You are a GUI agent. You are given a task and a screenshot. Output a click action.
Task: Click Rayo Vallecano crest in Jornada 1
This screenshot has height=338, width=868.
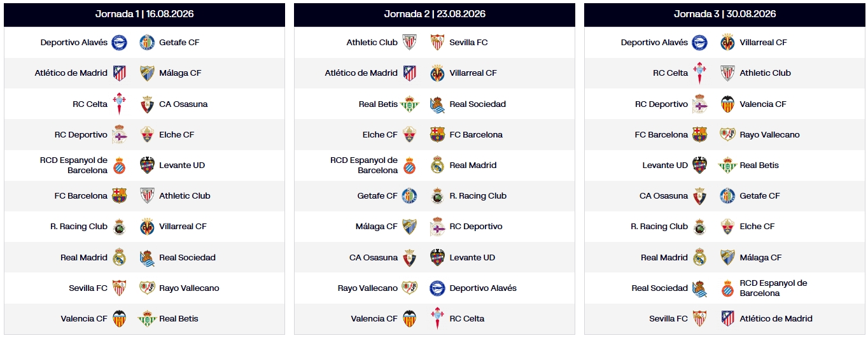tap(147, 288)
